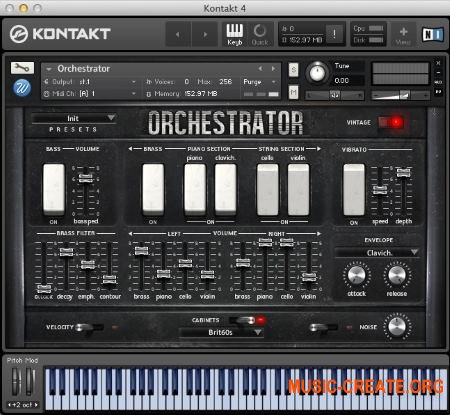The height and width of the screenshot is (415, 450).
Task: Toggle the Brass ON rocker switch
Action: [153, 189]
